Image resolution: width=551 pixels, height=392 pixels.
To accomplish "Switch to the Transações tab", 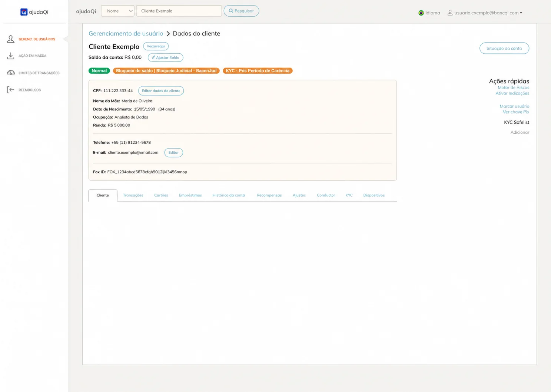I will click(x=133, y=195).
